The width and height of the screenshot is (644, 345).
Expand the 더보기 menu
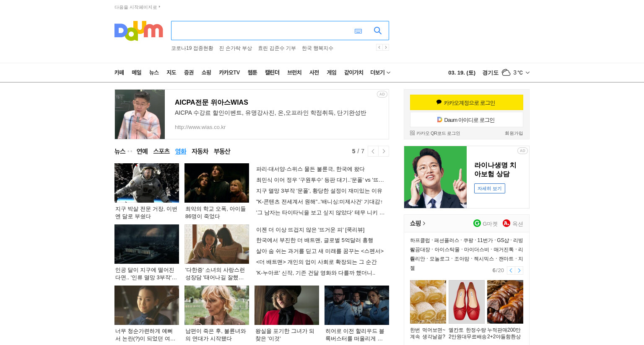point(380,72)
